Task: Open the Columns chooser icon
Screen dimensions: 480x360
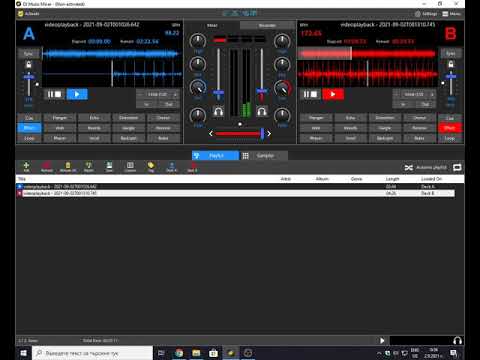Action: tap(130, 166)
